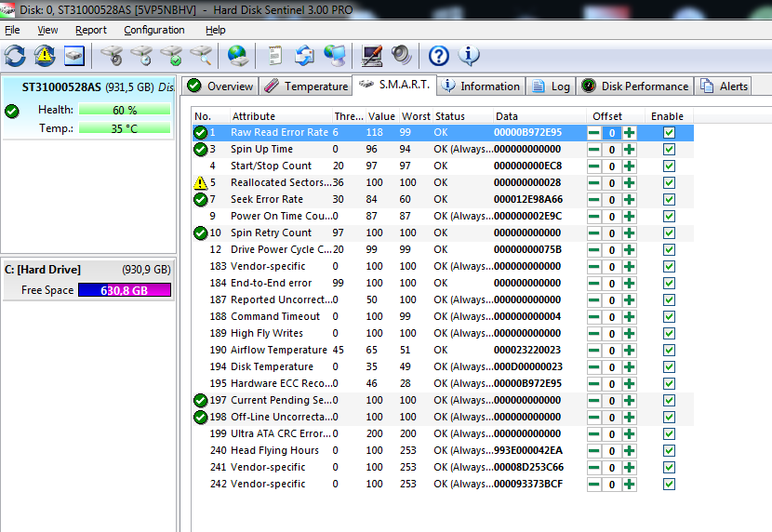The height and width of the screenshot is (532, 772).
Task: Sort by Worst column header
Action: point(416,116)
